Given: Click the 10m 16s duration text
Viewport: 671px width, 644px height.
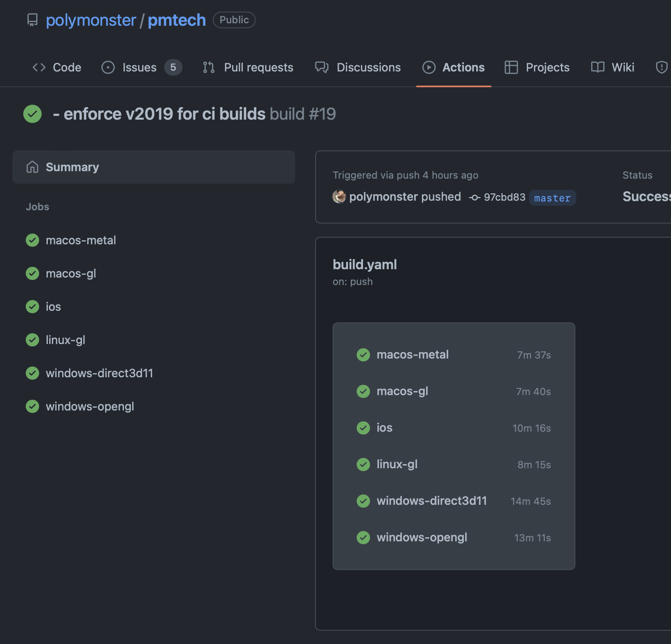Looking at the screenshot, I should 531,428.
